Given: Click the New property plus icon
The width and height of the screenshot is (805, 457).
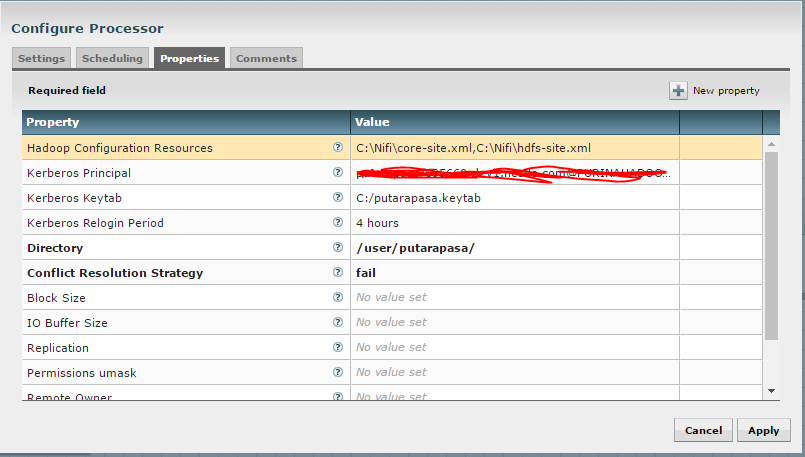Looking at the screenshot, I should click(678, 91).
